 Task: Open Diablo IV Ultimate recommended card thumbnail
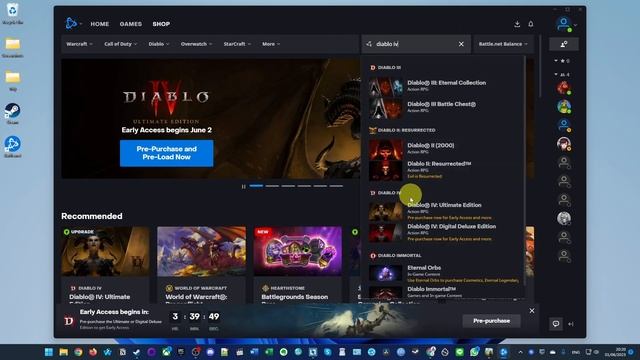[105, 251]
